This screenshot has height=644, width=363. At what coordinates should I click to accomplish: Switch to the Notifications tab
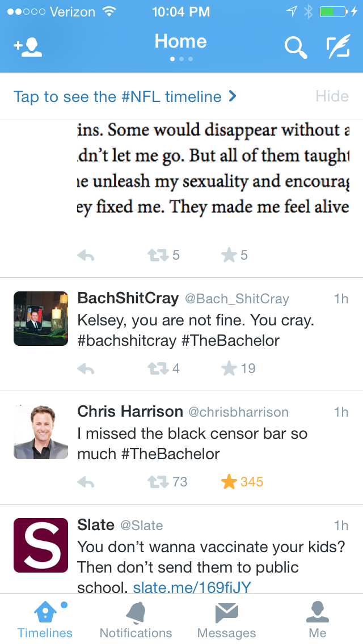pyautogui.click(x=136, y=620)
